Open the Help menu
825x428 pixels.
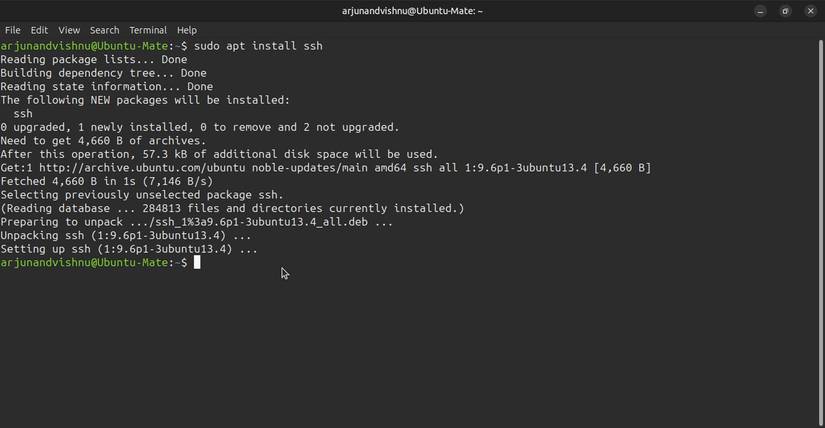[x=187, y=30]
